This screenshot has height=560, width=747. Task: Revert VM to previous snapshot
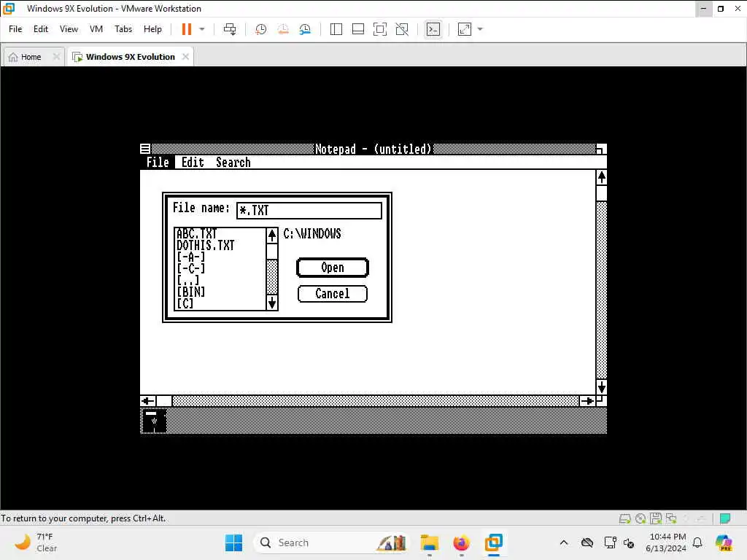283,29
